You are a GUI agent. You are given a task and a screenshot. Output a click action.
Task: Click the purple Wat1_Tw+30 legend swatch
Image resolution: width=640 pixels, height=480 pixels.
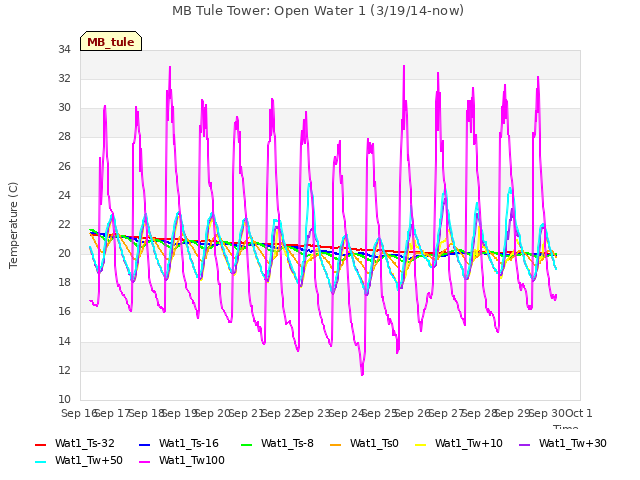(x=524, y=444)
